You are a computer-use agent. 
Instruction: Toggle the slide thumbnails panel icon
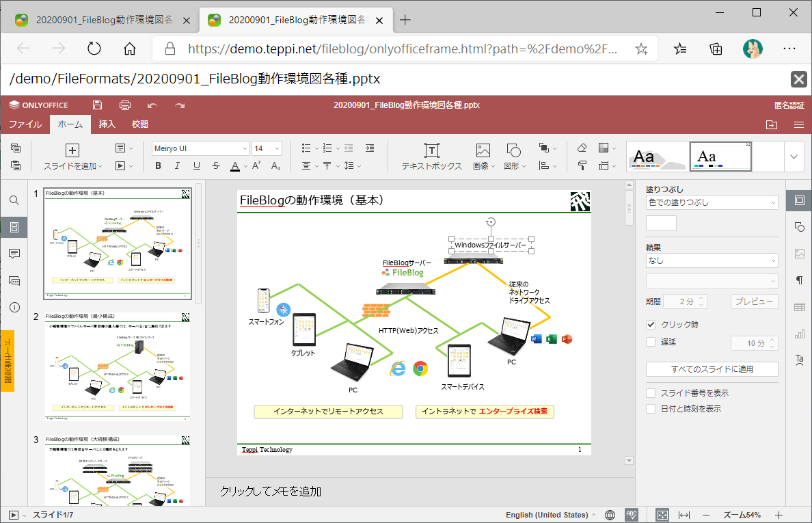[14, 228]
